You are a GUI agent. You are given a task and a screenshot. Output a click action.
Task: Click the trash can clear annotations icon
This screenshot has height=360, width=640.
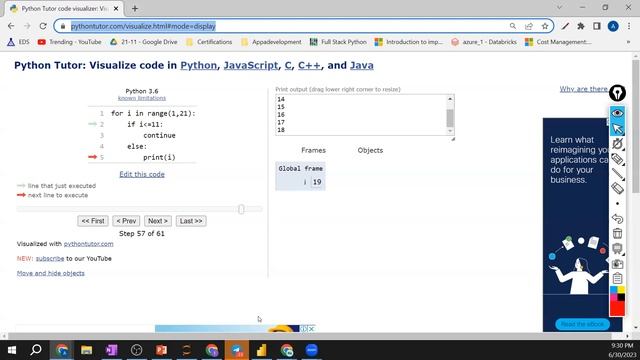(x=617, y=233)
